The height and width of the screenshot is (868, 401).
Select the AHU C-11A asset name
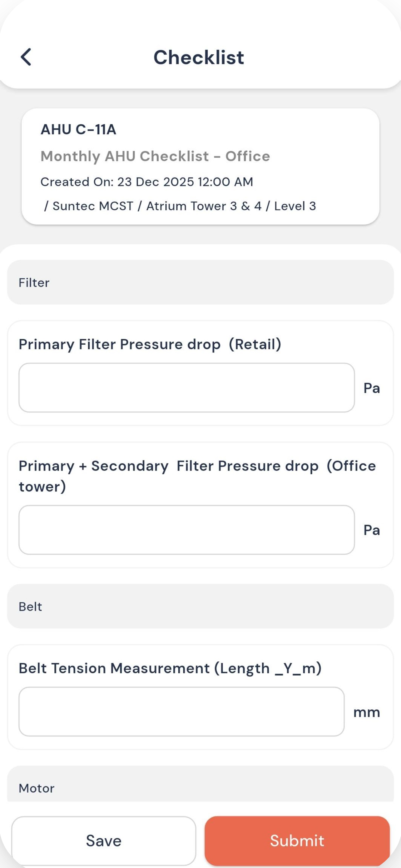78,129
